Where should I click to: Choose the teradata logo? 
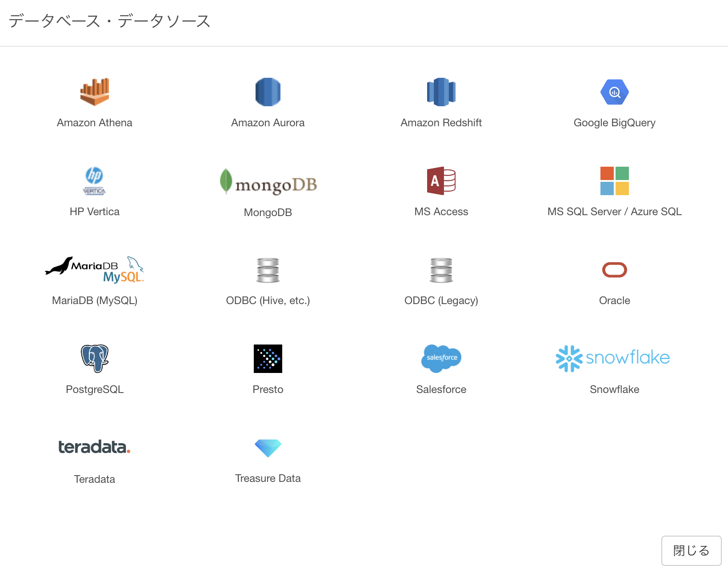click(94, 447)
